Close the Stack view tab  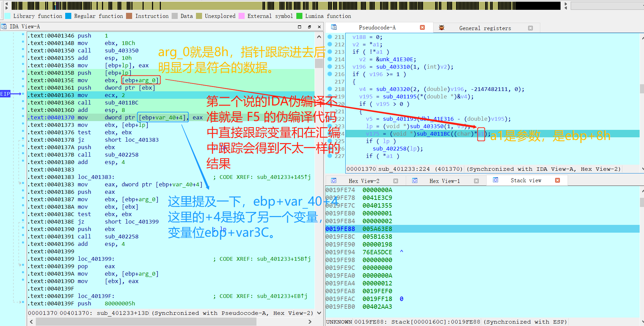tap(558, 180)
